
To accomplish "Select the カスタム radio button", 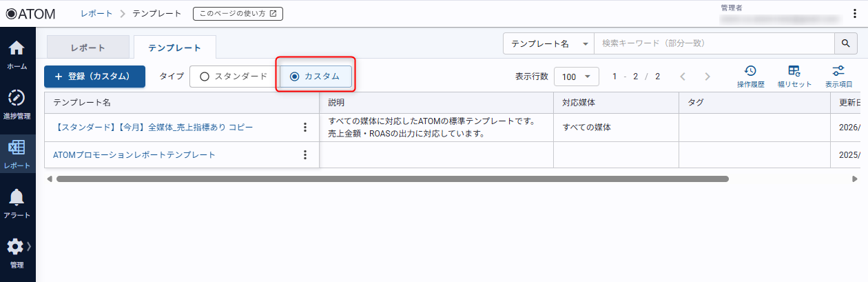I will 316,77.
